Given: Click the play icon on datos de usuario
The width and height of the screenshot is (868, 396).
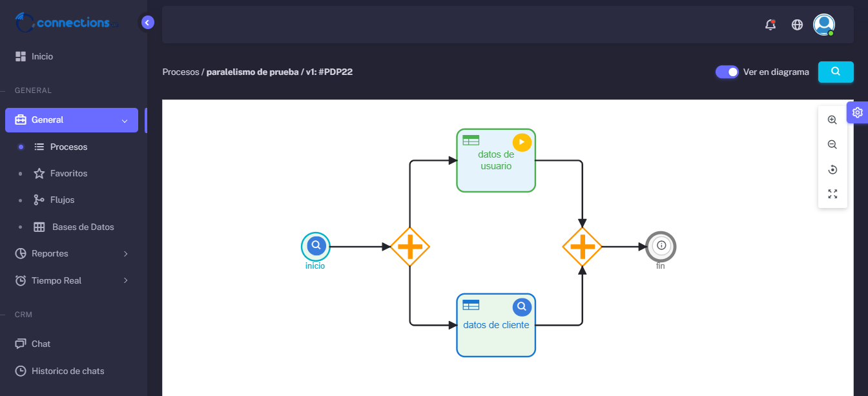Looking at the screenshot, I should 522,142.
